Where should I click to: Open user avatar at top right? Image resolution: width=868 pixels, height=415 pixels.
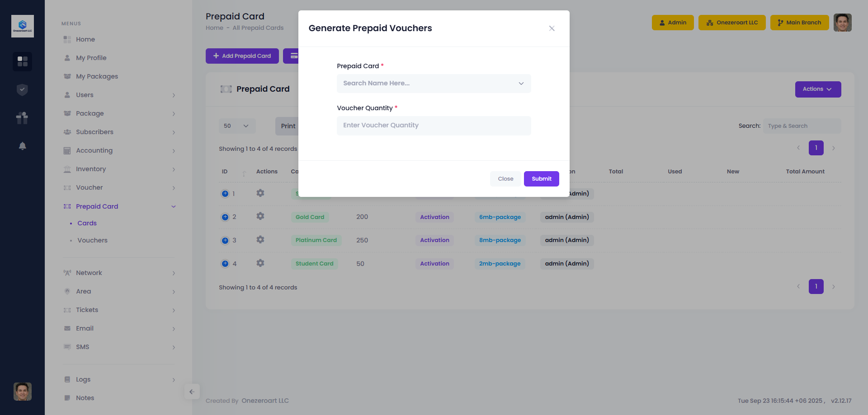tap(842, 23)
